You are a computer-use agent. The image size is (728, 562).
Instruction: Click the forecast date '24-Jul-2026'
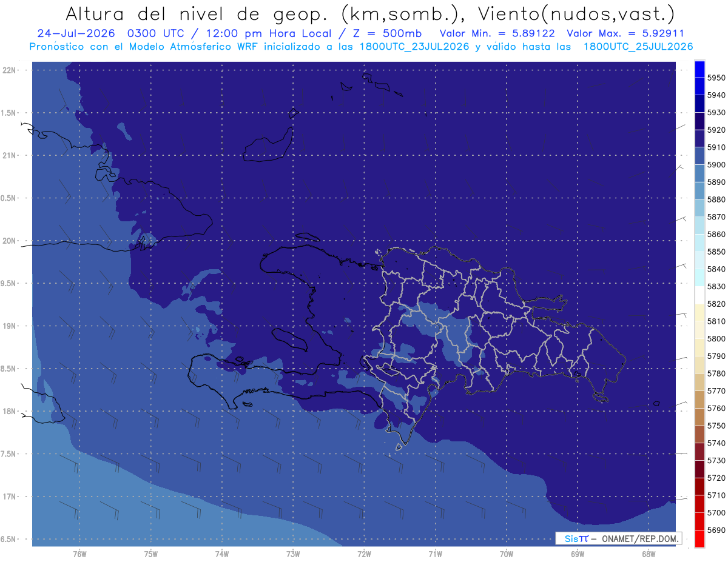coord(76,34)
